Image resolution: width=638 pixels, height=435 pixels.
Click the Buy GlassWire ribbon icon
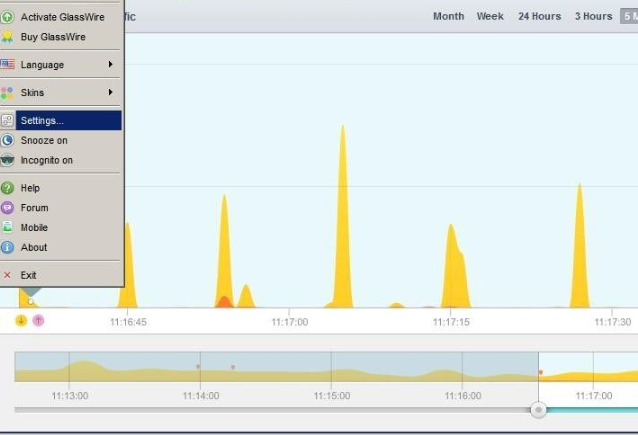(x=7, y=37)
